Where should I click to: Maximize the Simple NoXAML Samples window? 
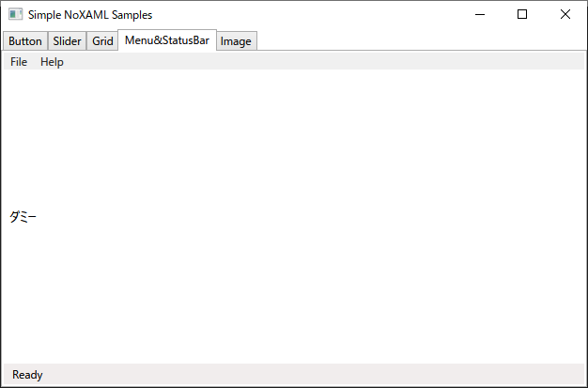(522, 15)
